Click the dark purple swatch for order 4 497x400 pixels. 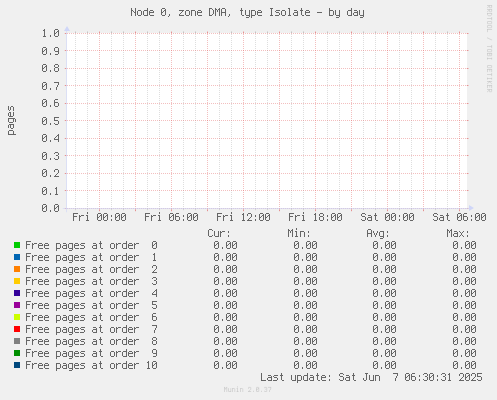click(x=17, y=293)
